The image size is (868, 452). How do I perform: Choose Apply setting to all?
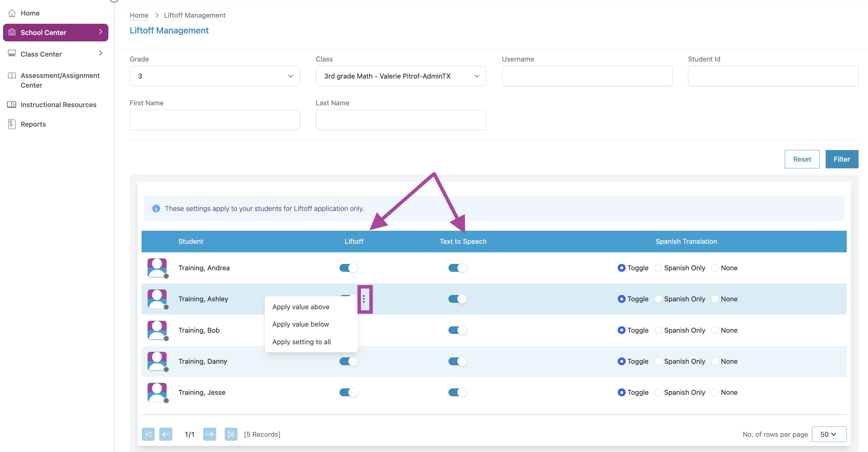point(302,342)
